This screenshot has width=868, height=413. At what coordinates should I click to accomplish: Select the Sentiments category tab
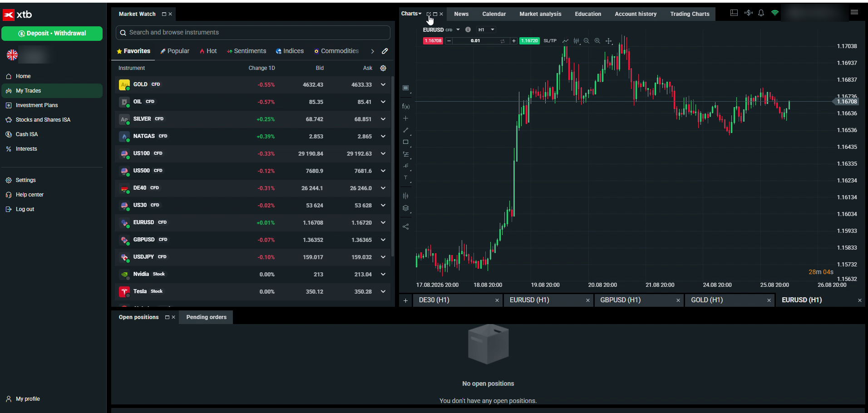pos(247,51)
